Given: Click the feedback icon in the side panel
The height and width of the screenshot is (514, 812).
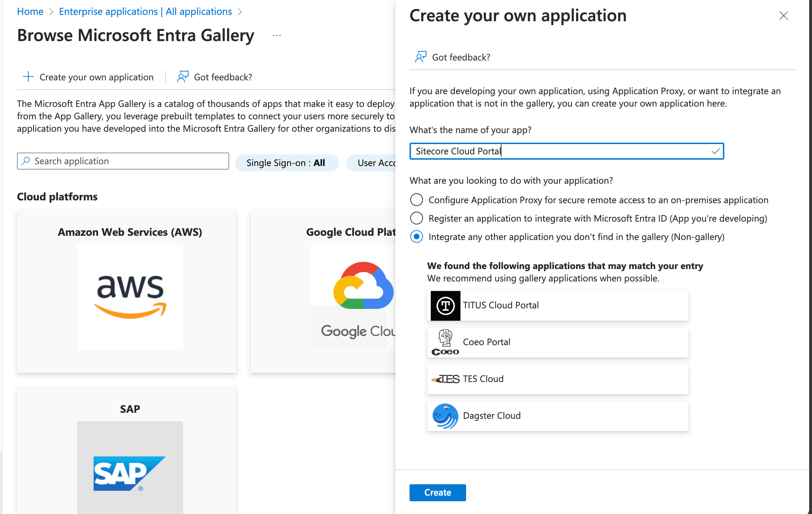Looking at the screenshot, I should 420,57.
